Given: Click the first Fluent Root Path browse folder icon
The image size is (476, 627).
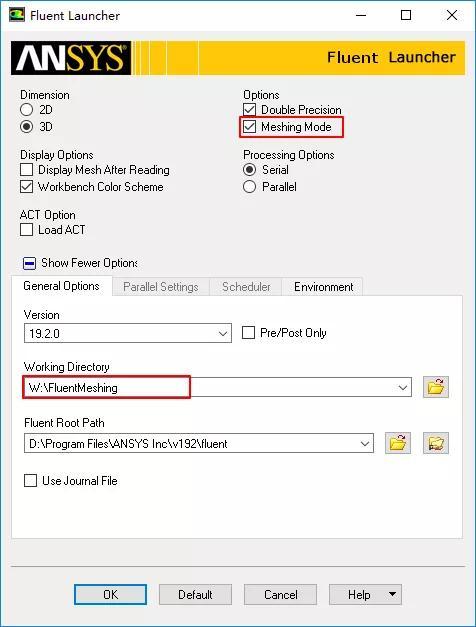Looking at the screenshot, I should point(398,443).
